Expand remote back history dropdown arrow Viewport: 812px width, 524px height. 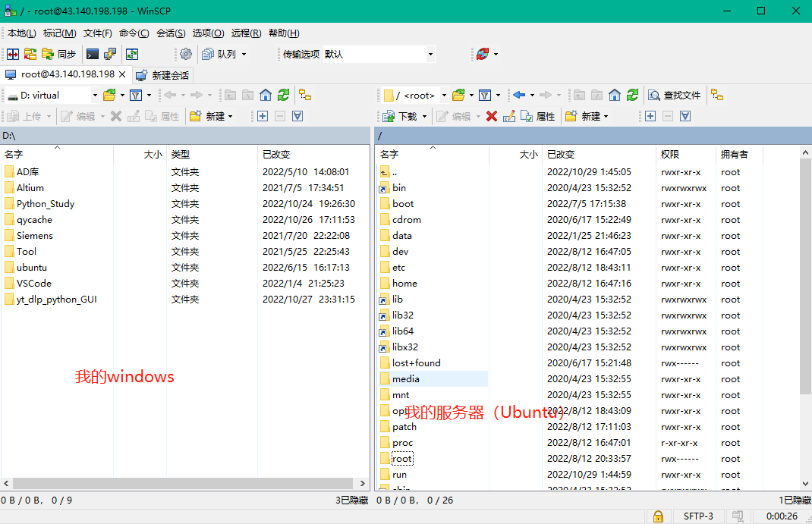click(533, 96)
